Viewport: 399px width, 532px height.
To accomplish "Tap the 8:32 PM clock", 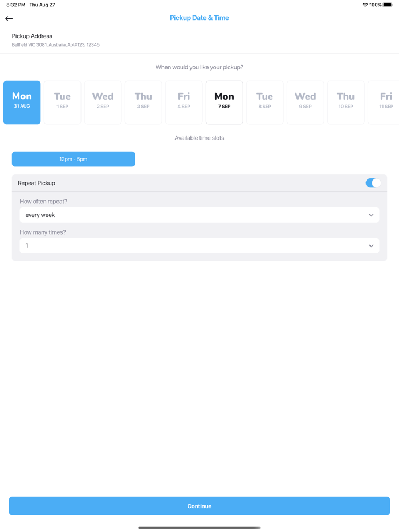I will (x=15, y=5).
